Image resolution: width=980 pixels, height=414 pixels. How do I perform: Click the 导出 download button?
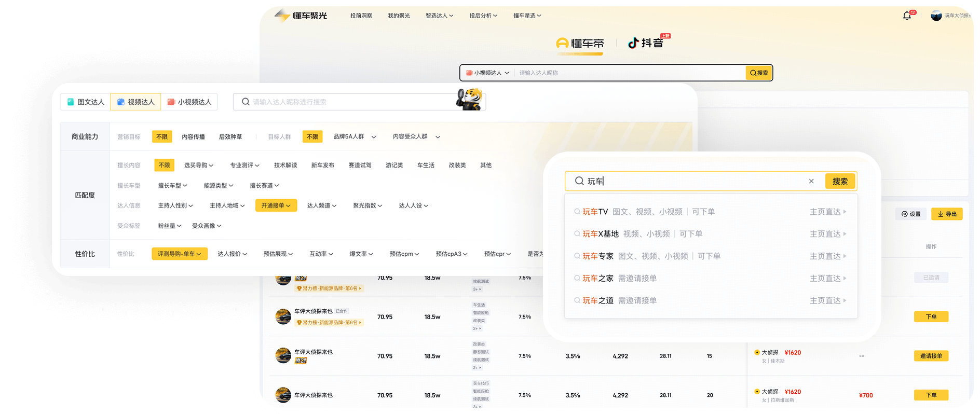coord(947,214)
